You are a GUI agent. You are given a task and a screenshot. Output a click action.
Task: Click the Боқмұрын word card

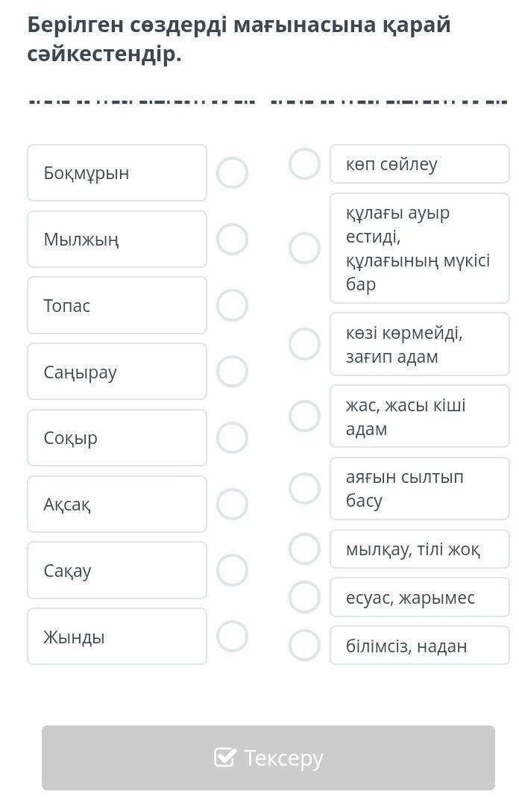coord(117,173)
